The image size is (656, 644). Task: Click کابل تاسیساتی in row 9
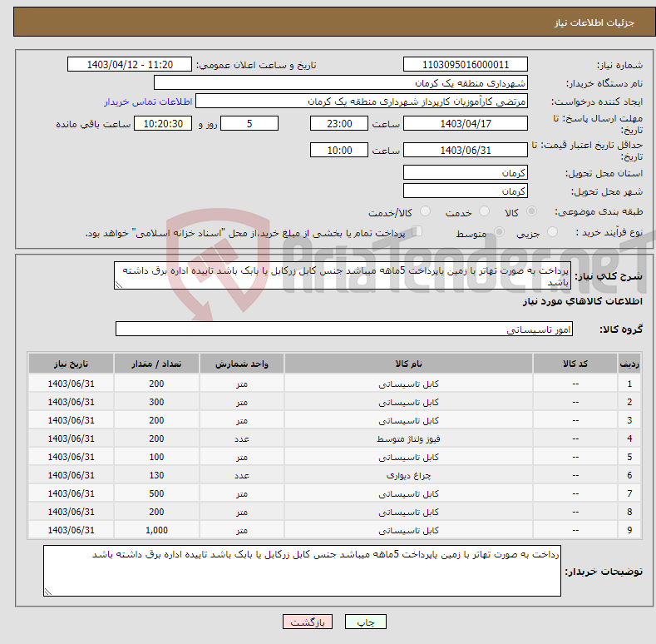coord(409,530)
